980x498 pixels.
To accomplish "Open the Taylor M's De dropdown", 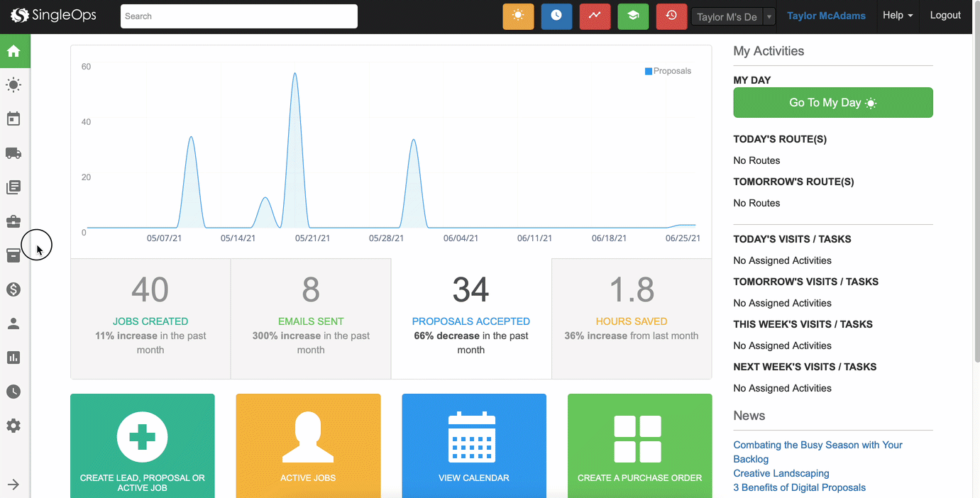I will pyautogui.click(x=733, y=16).
